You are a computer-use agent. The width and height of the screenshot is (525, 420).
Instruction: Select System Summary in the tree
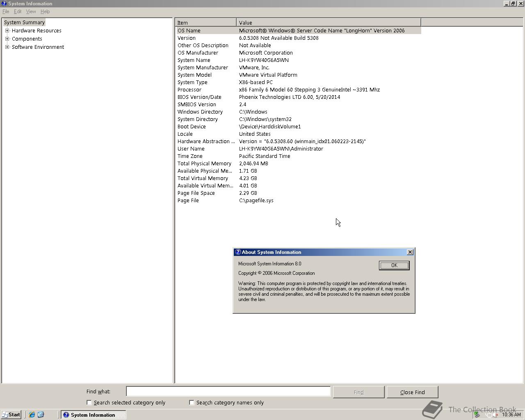pyautogui.click(x=24, y=22)
